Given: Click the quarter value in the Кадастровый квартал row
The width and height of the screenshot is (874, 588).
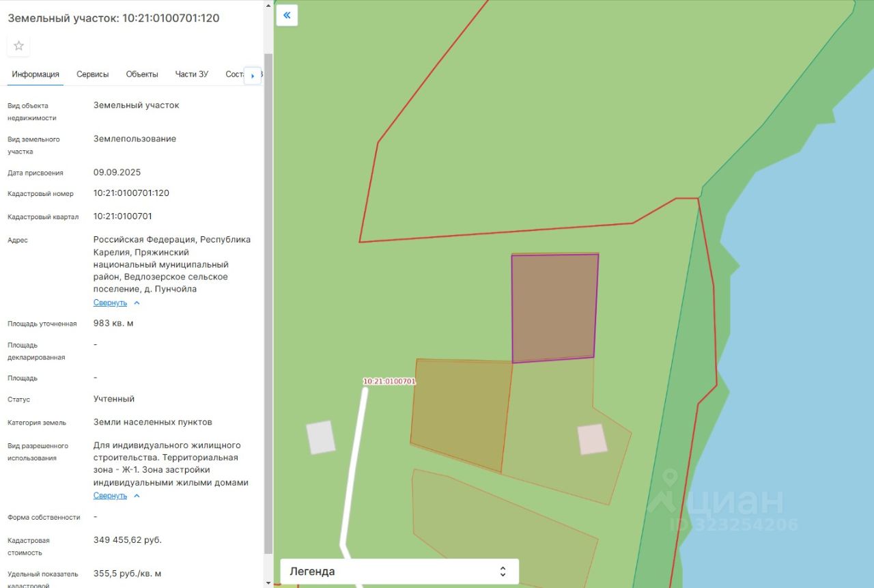Looking at the screenshot, I should pos(123,216).
